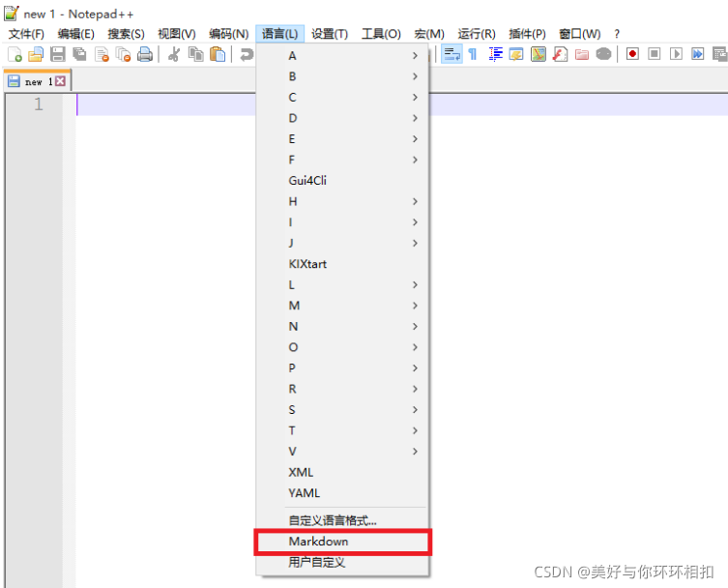The height and width of the screenshot is (588, 728).
Task: Choose YAML from the language menu
Action: (342, 493)
